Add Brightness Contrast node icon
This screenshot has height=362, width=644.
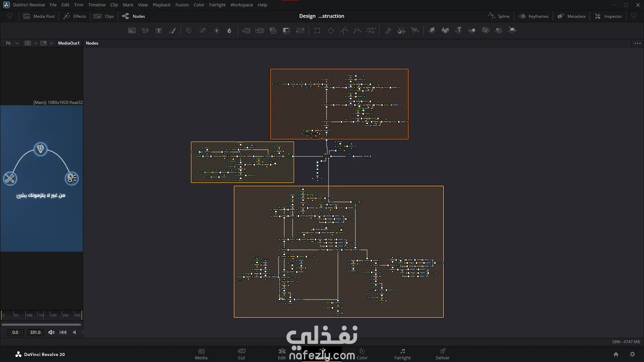click(x=217, y=31)
